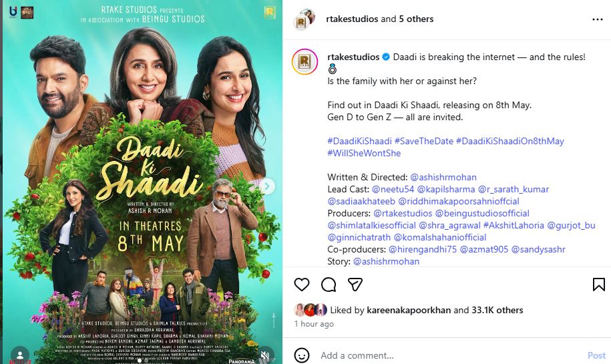Screen dimensions: 611x364
Task: Click the header collaborator avatar stack
Action: (304, 19)
